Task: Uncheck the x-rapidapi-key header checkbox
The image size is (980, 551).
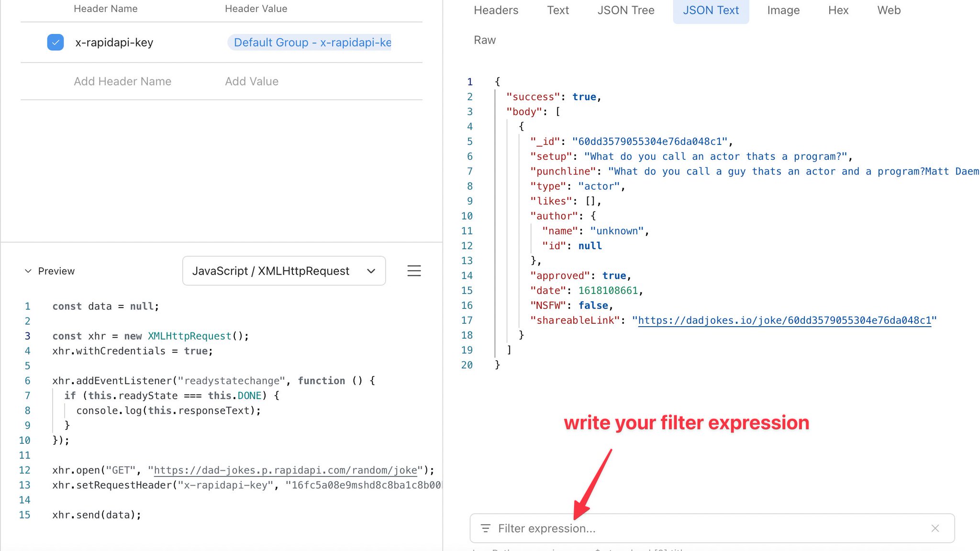Action: pyautogui.click(x=56, y=43)
